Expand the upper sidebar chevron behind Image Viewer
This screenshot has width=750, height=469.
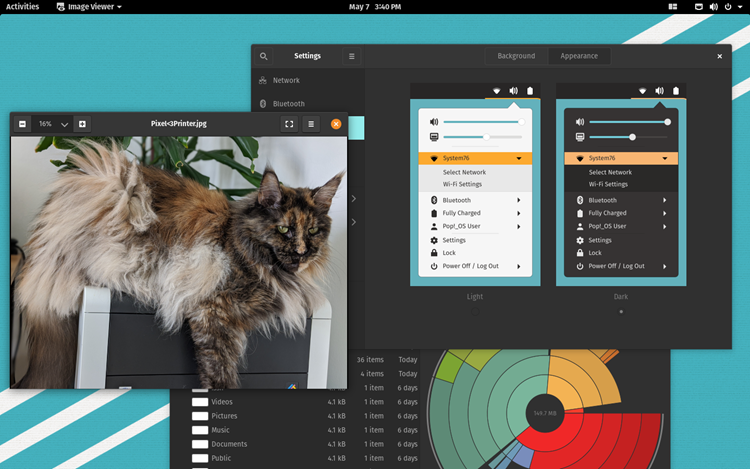(353, 198)
